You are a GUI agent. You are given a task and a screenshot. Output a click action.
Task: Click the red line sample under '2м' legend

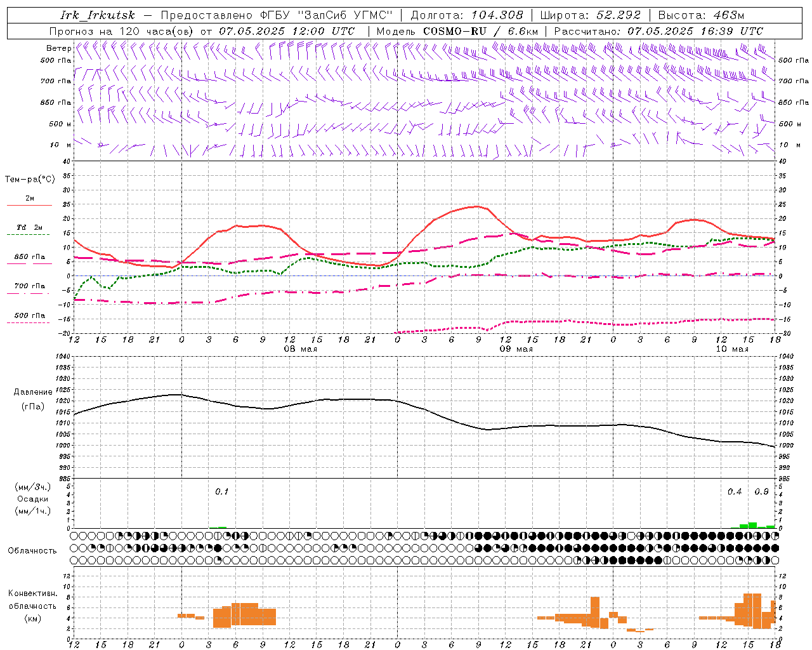pyautogui.click(x=29, y=206)
